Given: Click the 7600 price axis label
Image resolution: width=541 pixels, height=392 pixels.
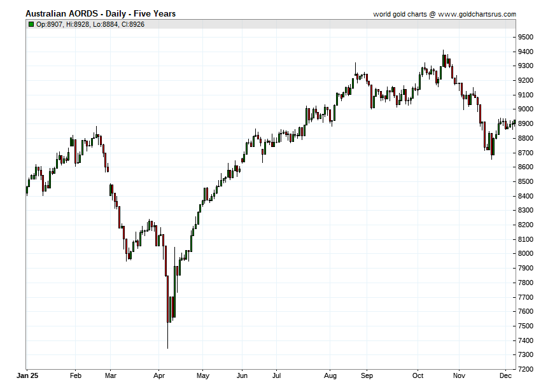Looking at the screenshot, I should [526, 311].
